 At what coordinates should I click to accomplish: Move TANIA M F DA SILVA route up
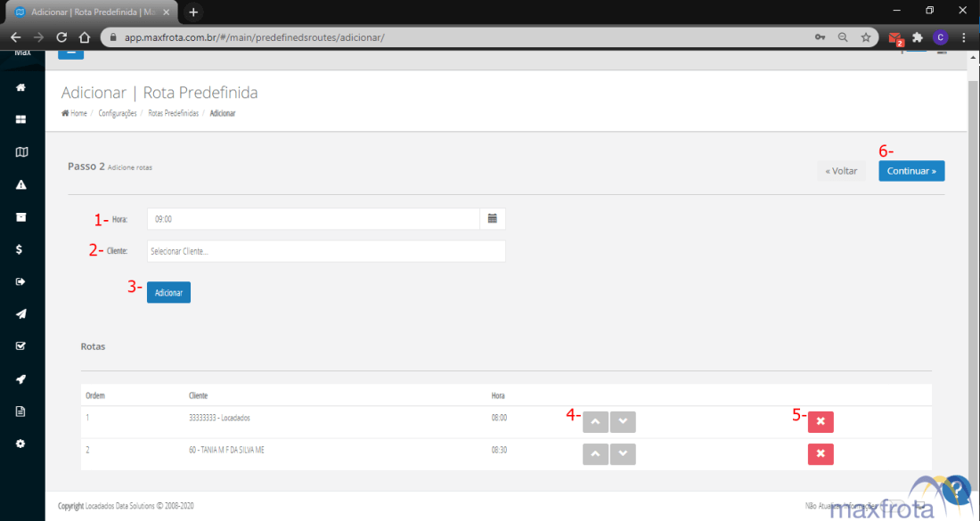point(595,454)
